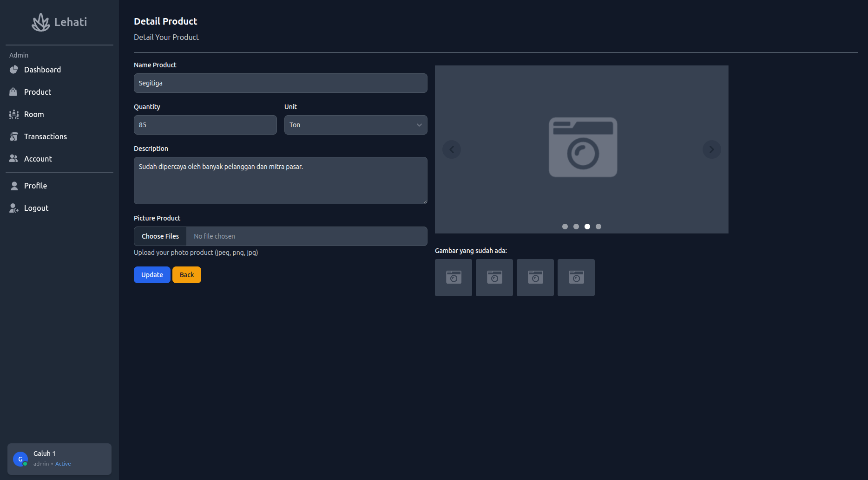This screenshot has height=480, width=868.
Task: Select the first existing image thumbnail
Action: point(454,278)
